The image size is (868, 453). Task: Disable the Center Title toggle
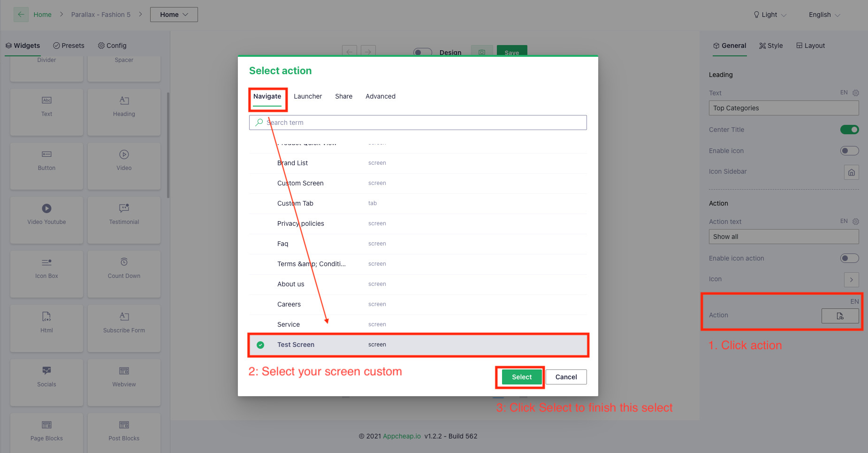point(849,130)
